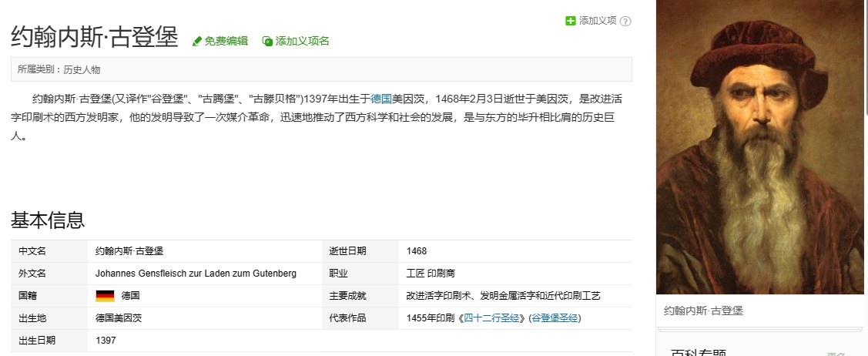Click the 代表作品 label cell

360,318
